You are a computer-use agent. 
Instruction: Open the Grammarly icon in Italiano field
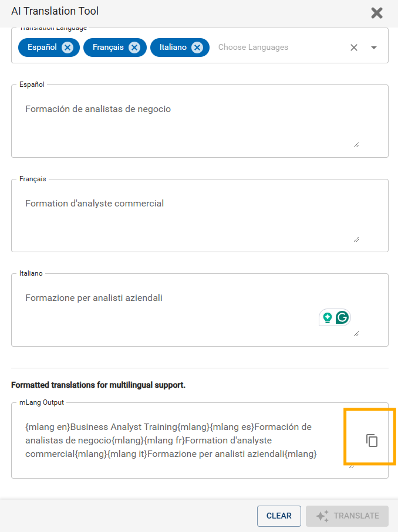(342, 317)
